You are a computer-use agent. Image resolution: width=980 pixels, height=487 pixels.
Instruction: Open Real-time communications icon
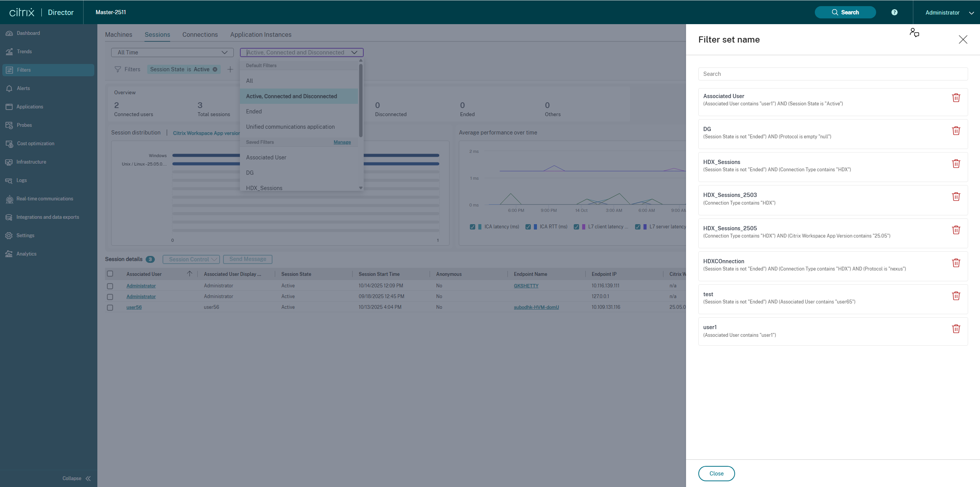[9, 199]
